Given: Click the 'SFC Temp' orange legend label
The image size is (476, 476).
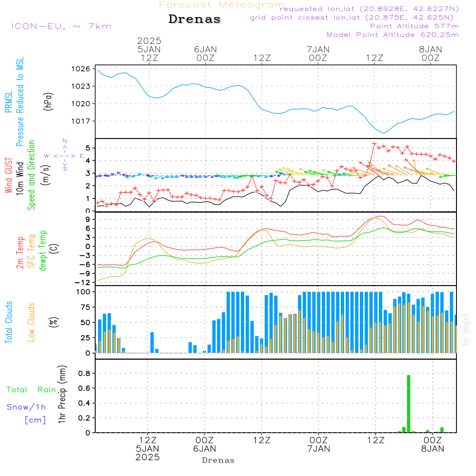Looking at the screenshot, I should [x=31, y=251].
